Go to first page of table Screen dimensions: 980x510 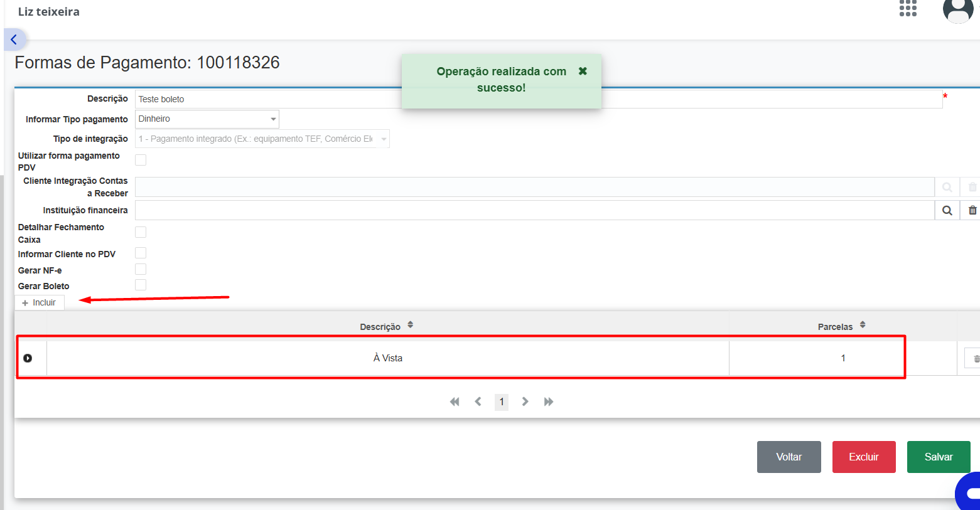455,401
